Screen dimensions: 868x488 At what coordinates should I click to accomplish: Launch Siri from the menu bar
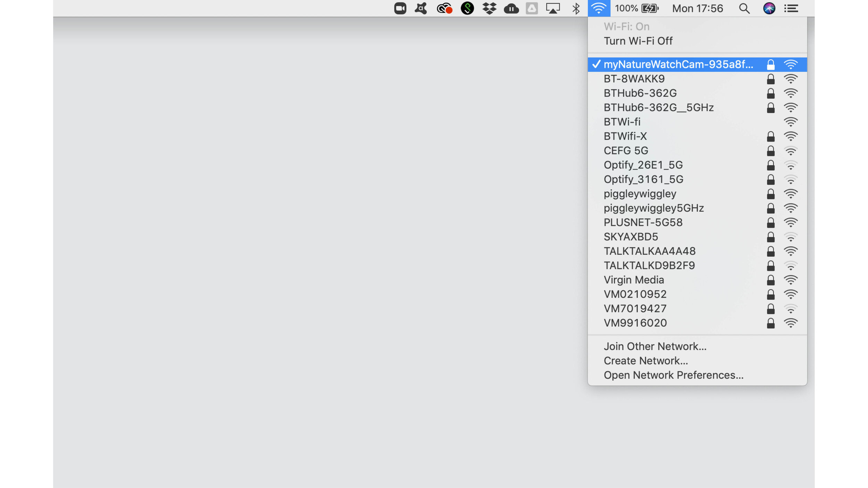(769, 8)
